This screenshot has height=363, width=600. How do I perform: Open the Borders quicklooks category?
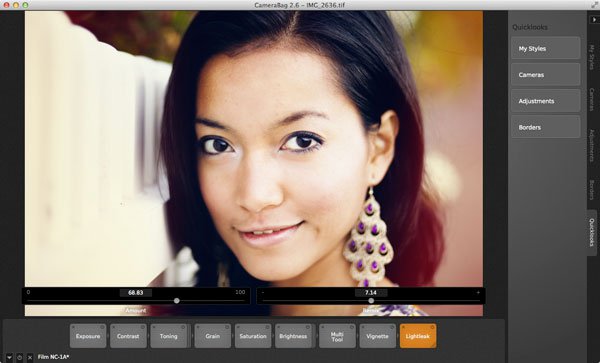(x=546, y=127)
